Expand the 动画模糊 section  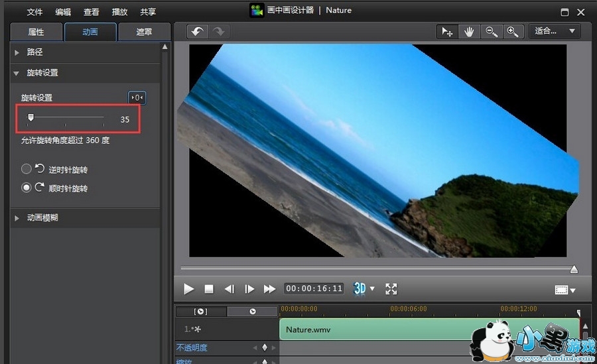click(x=17, y=217)
